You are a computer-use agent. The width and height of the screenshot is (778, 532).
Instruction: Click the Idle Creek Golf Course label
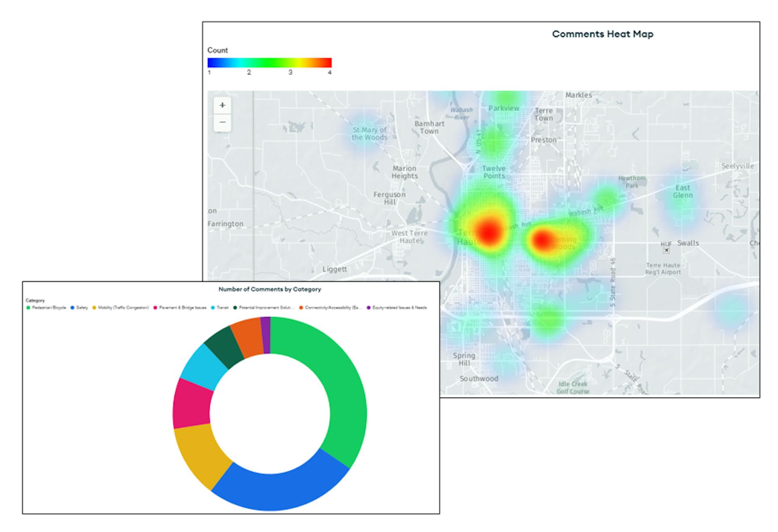573,387
